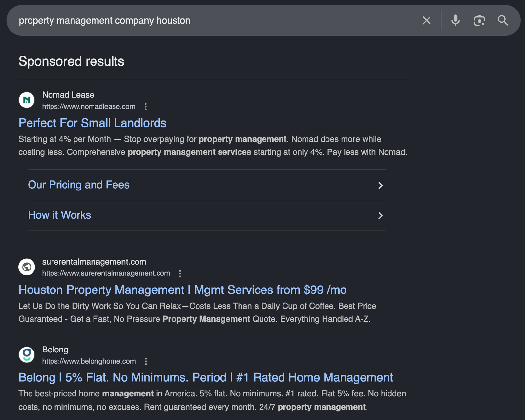Clear the search box text
The image size is (525, 420).
(x=426, y=20)
